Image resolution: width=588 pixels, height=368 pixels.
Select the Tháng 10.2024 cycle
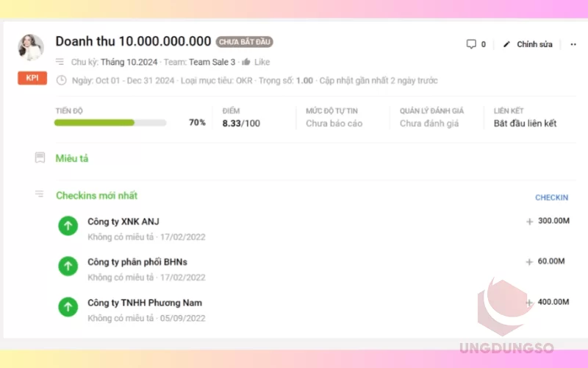(128, 63)
